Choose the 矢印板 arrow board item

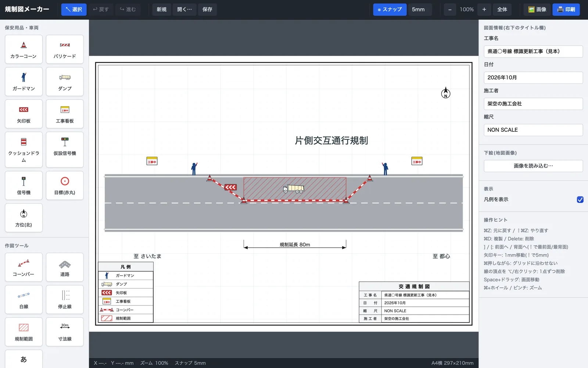pos(24,114)
